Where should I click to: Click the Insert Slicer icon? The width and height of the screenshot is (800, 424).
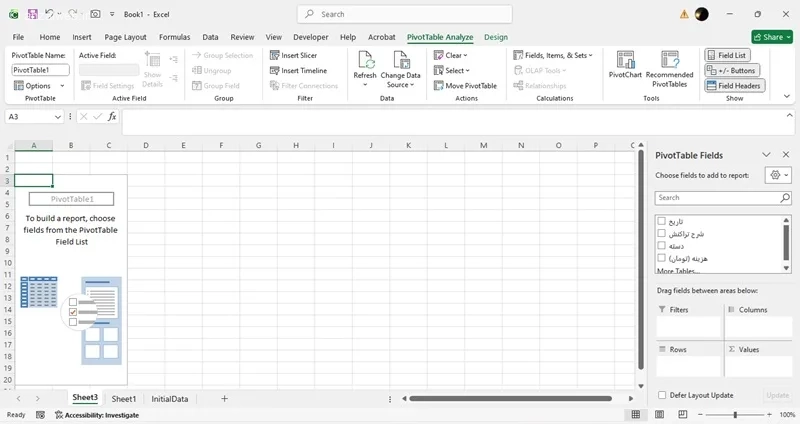pos(275,55)
